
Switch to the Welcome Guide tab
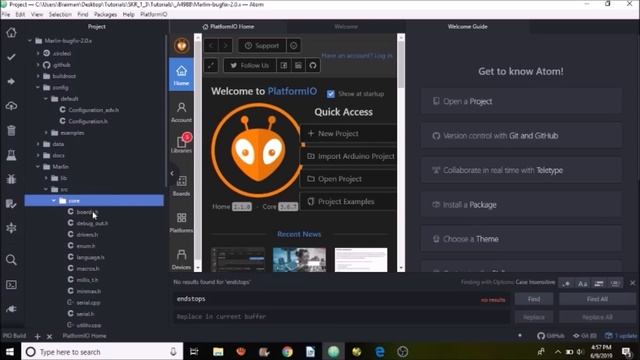[x=467, y=27]
